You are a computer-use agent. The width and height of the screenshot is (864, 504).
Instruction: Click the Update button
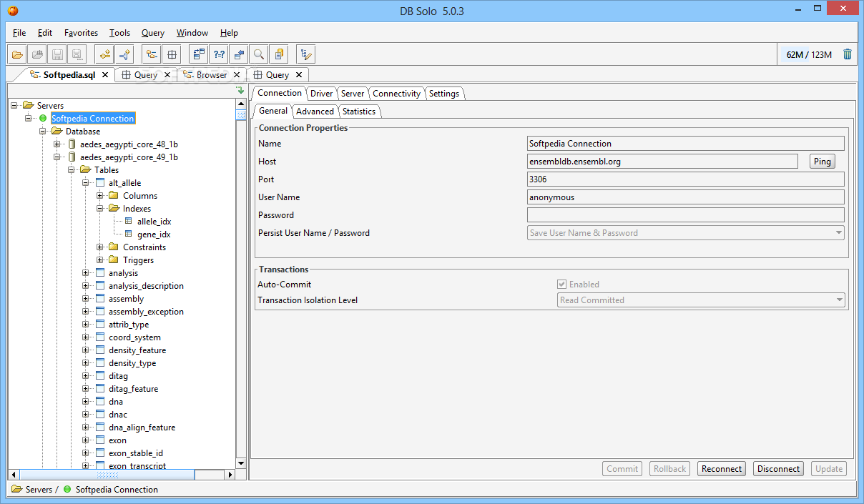(829, 469)
